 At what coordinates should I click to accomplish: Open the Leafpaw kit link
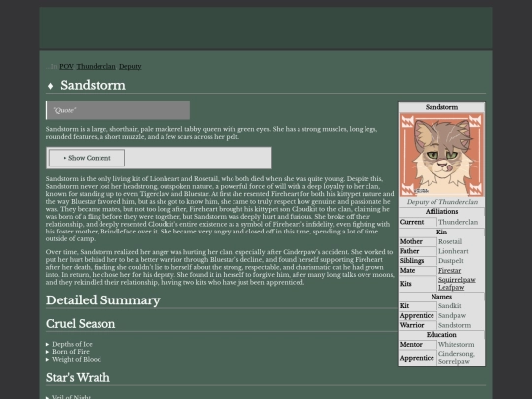point(451,287)
